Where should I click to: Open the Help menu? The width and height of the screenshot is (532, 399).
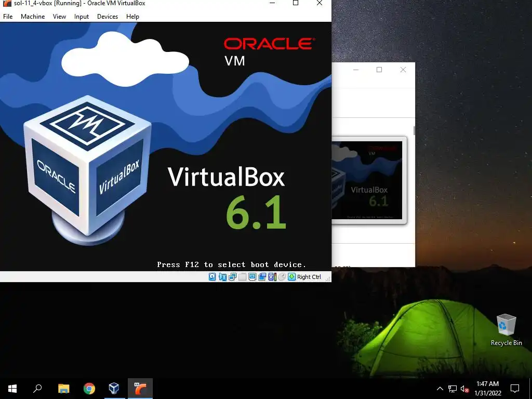tap(132, 16)
